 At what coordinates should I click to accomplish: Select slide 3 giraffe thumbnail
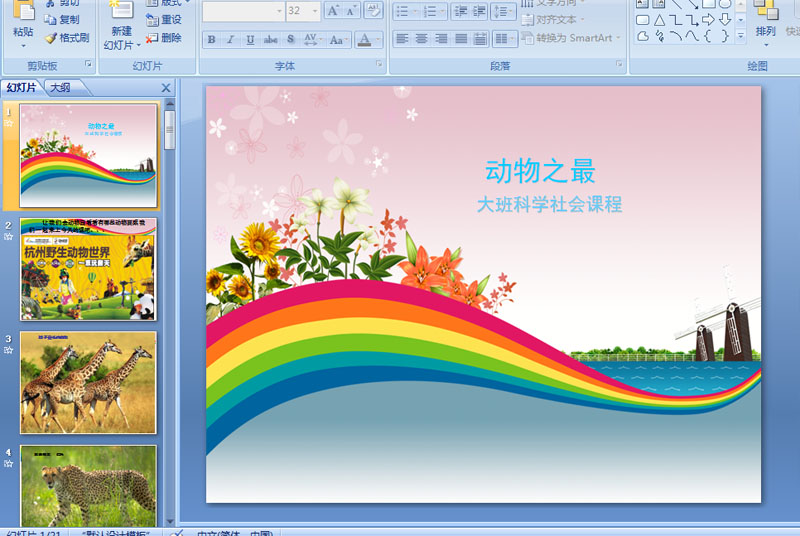pos(88,383)
